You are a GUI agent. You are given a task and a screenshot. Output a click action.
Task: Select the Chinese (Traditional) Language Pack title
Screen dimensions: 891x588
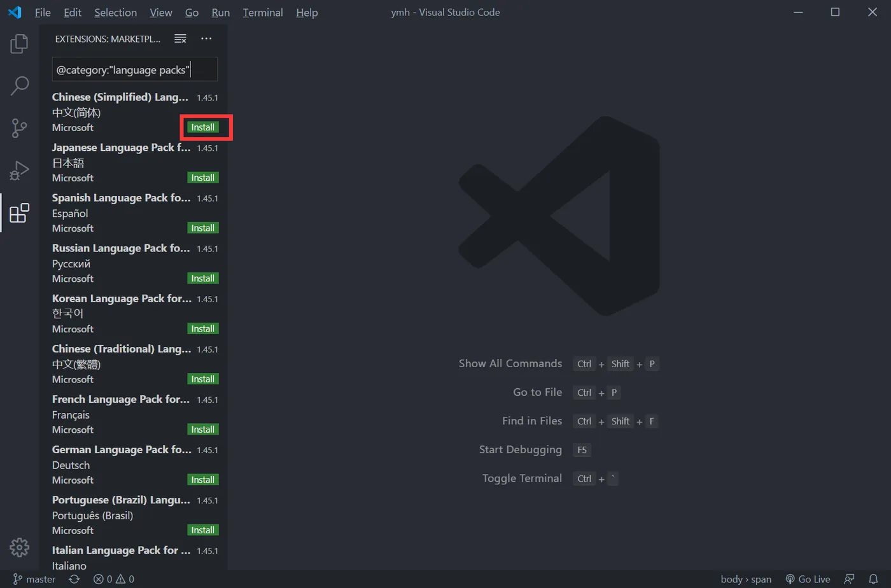coord(122,348)
